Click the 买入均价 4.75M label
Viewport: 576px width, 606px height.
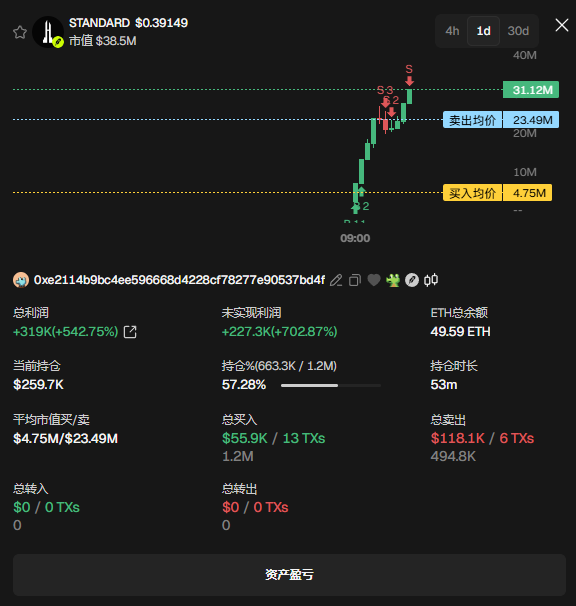click(498, 192)
